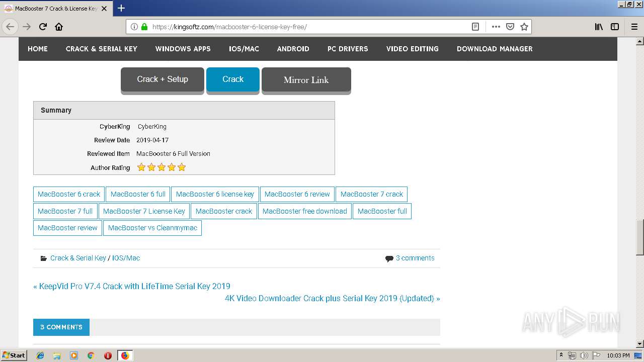The height and width of the screenshot is (362, 644).
Task: Click the Crack + Setup button
Action: point(163,79)
